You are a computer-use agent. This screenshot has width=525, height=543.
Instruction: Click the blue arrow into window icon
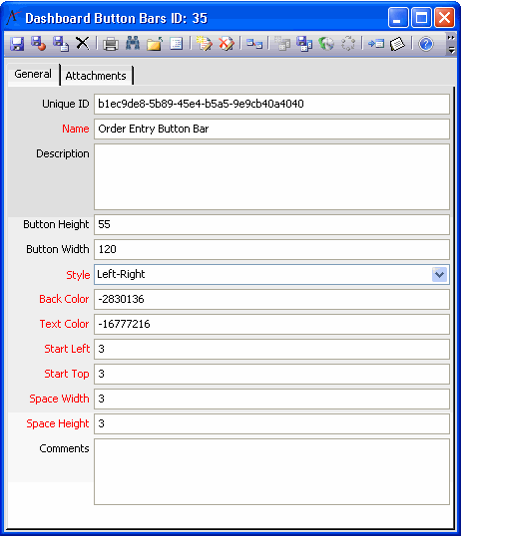click(x=376, y=44)
